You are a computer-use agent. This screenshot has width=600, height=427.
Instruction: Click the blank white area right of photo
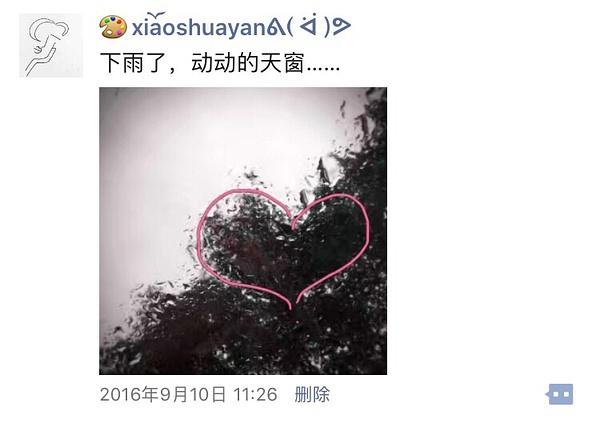click(x=490, y=230)
